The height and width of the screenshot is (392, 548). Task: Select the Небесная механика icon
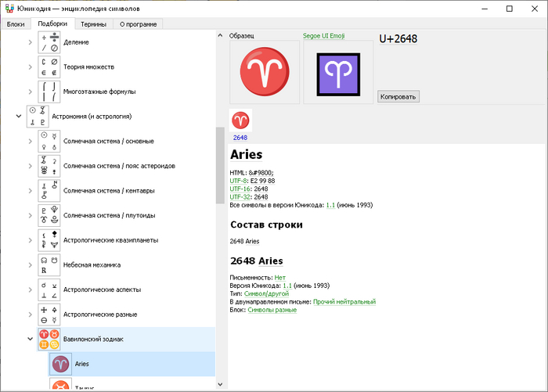[x=49, y=264]
